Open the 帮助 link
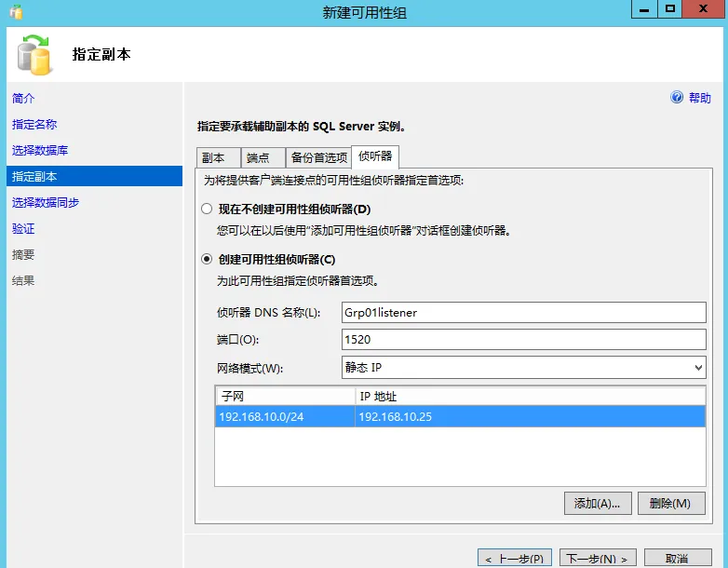Image resolution: width=728 pixels, height=568 pixels. [x=700, y=98]
